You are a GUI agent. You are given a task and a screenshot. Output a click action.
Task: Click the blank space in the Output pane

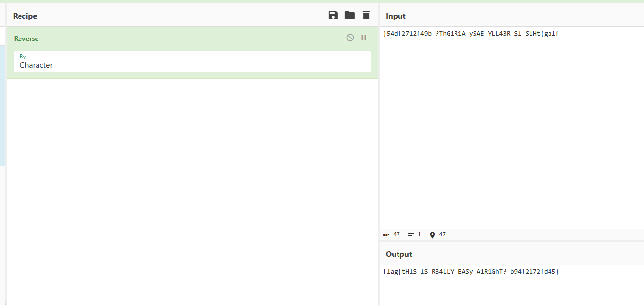click(x=511, y=290)
